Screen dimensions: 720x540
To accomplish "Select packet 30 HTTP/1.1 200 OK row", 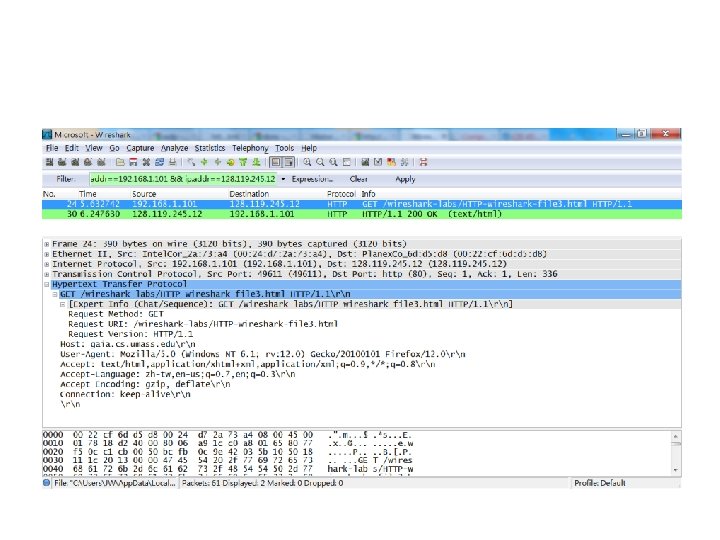I will [x=362, y=214].
